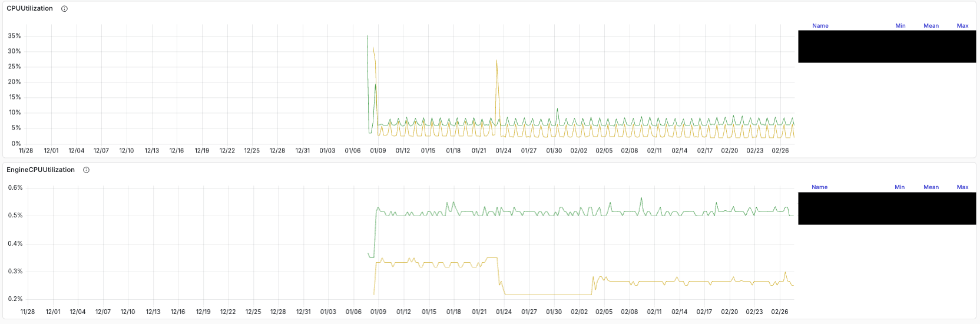The height and width of the screenshot is (324, 980).
Task: Click the green EngineCPUUtilization peak near 02/09
Action: [x=641, y=199]
